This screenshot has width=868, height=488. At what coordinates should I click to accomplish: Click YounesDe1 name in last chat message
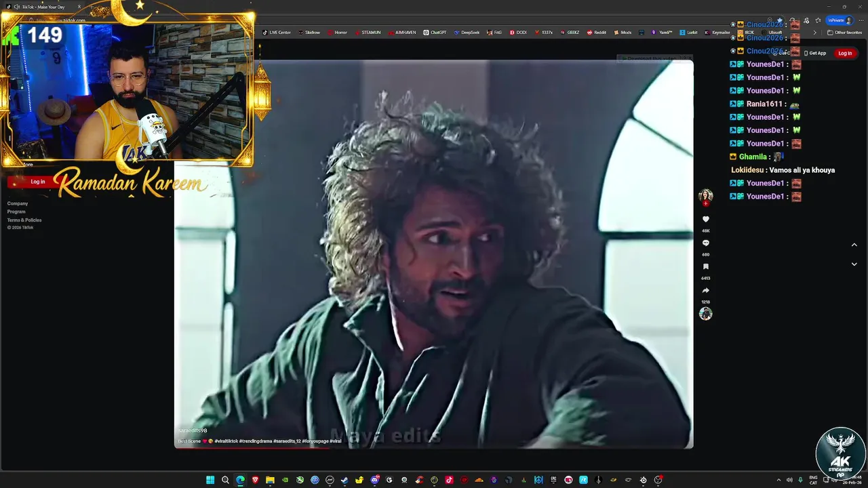tap(766, 197)
